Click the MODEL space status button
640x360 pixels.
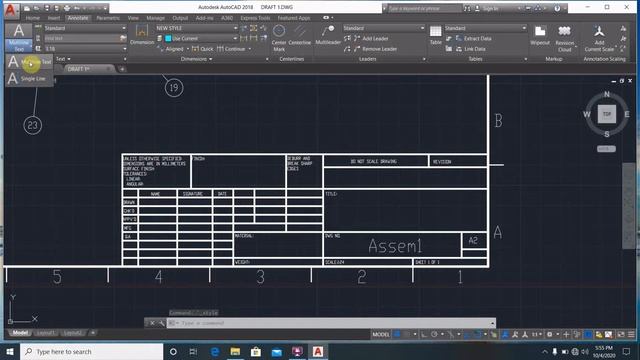click(380, 334)
